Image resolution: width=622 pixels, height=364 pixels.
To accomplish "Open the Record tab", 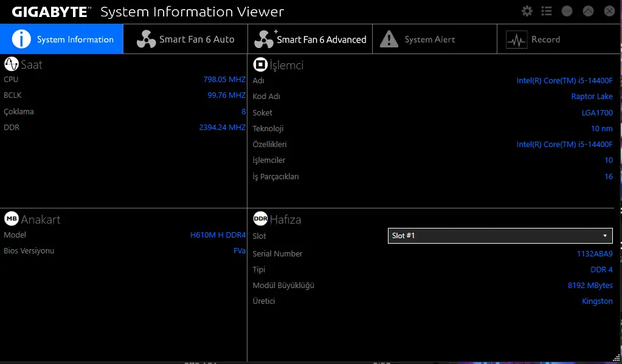I will point(559,39).
